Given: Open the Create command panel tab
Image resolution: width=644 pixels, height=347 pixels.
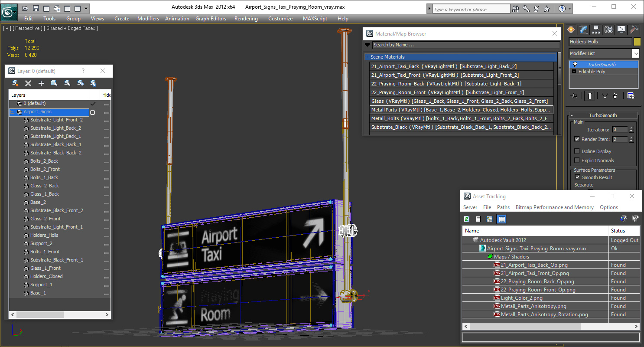Looking at the screenshot, I should [571, 29].
